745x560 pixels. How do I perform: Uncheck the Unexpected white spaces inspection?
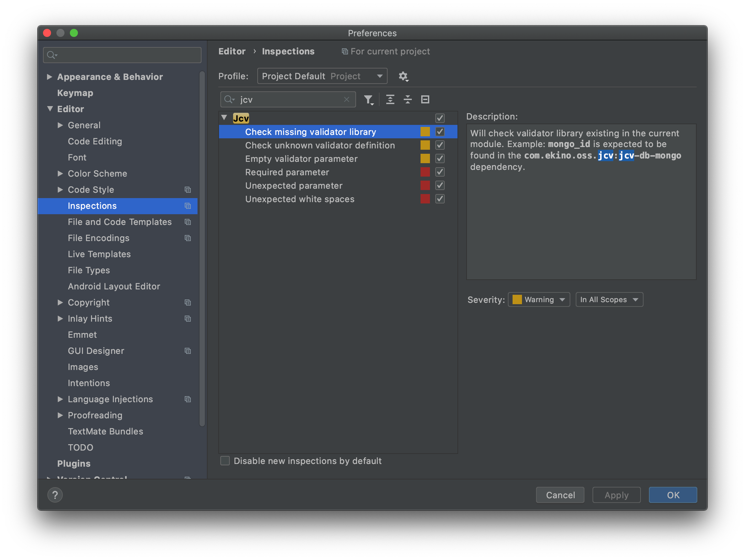[440, 199]
